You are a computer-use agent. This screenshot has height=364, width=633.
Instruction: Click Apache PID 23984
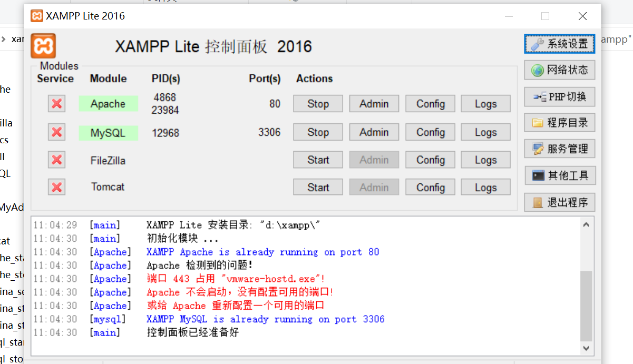[165, 110]
